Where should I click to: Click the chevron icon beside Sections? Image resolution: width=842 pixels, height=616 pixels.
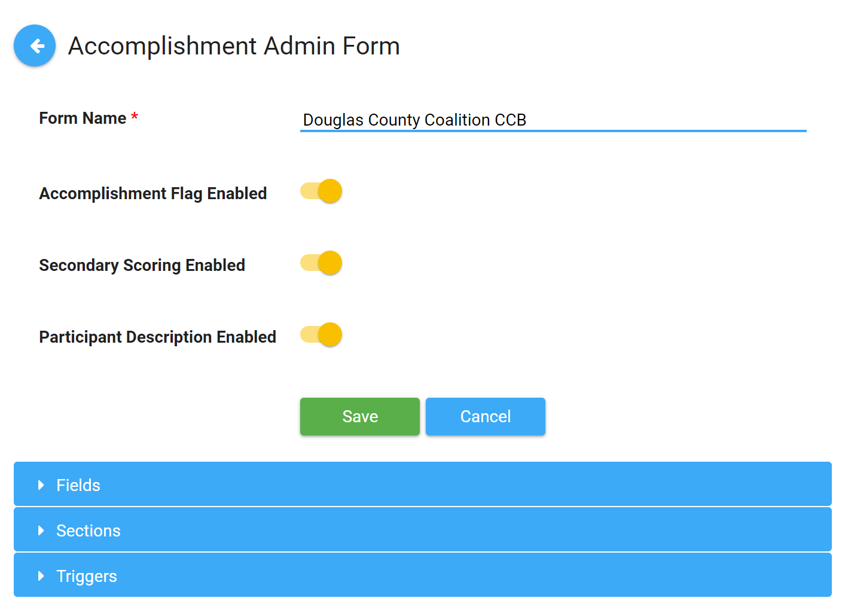point(41,530)
